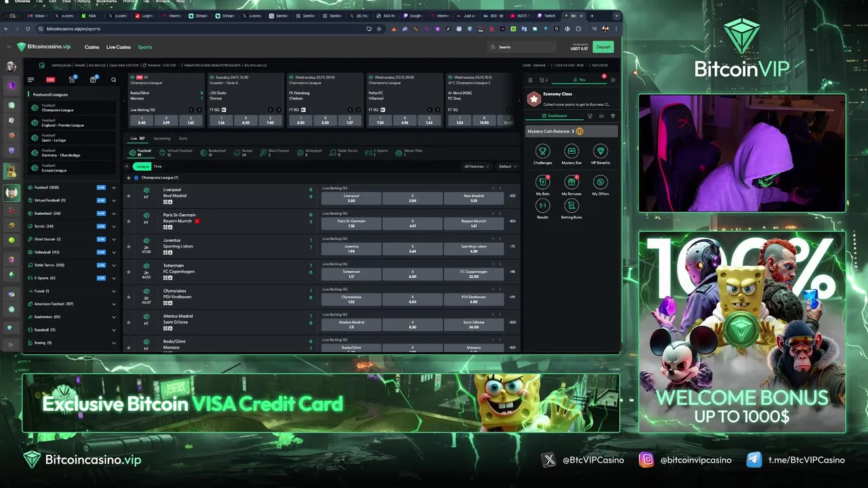Bet on Liverpool at 2.50

tap(351, 198)
